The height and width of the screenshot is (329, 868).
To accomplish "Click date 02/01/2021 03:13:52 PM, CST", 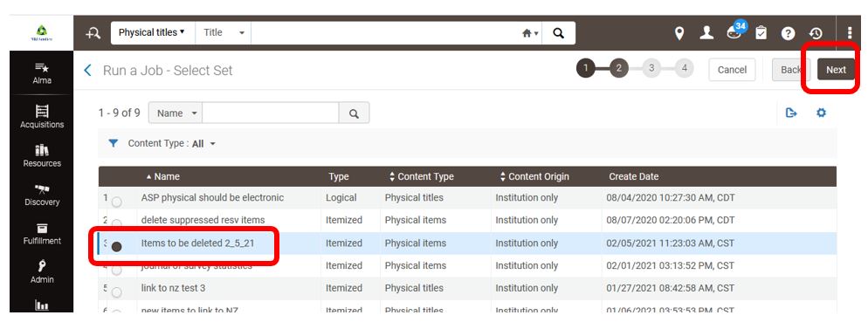I will tap(670, 265).
